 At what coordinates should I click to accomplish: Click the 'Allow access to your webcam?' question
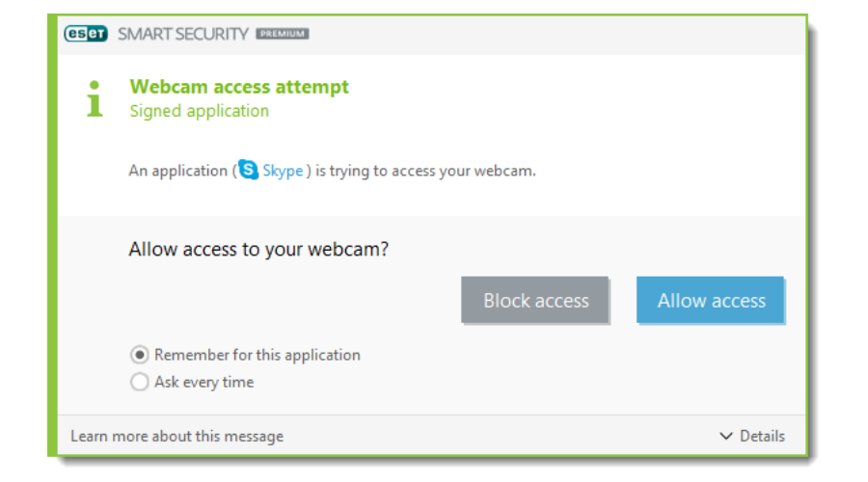coord(258,250)
